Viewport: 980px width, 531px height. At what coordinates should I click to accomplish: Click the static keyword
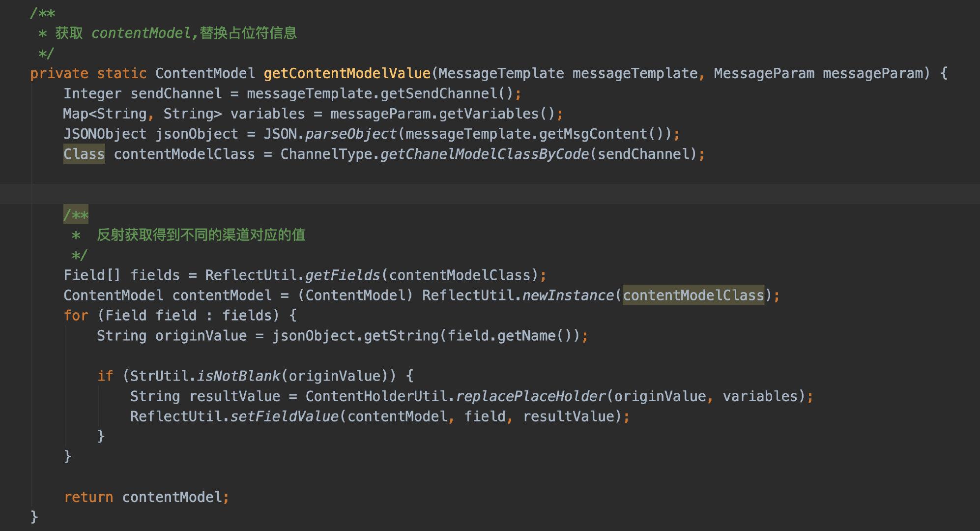[121, 74]
